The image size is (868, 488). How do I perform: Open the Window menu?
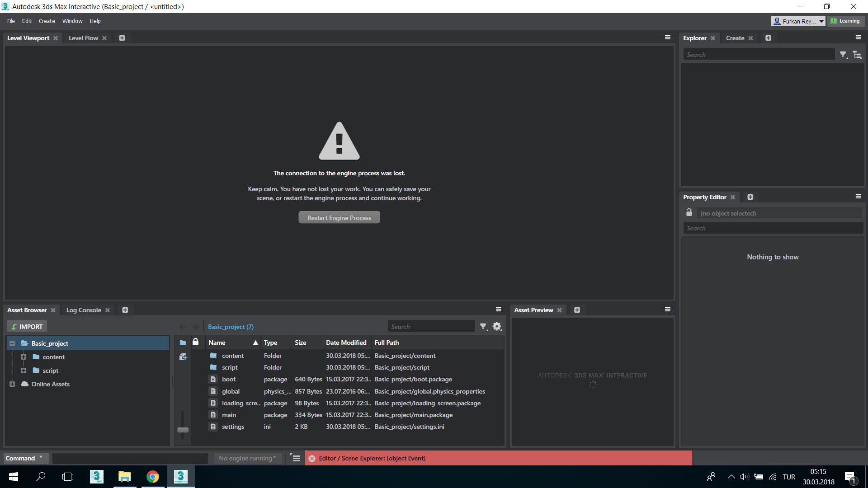[72, 21]
